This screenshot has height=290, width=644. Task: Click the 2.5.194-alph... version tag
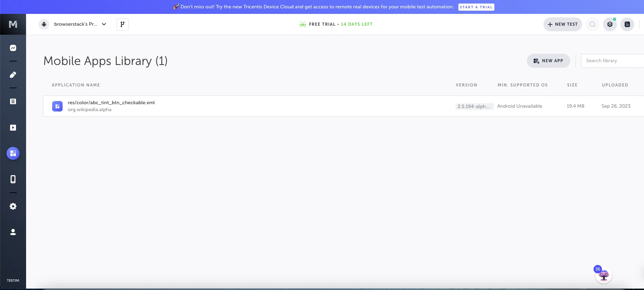point(474,106)
